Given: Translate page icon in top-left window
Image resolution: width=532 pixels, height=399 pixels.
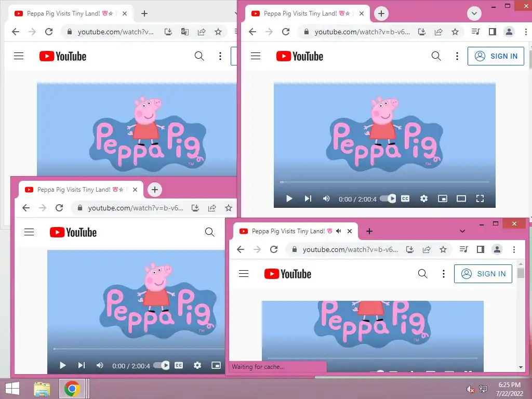Looking at the screenshot, I should pos(185,32).
